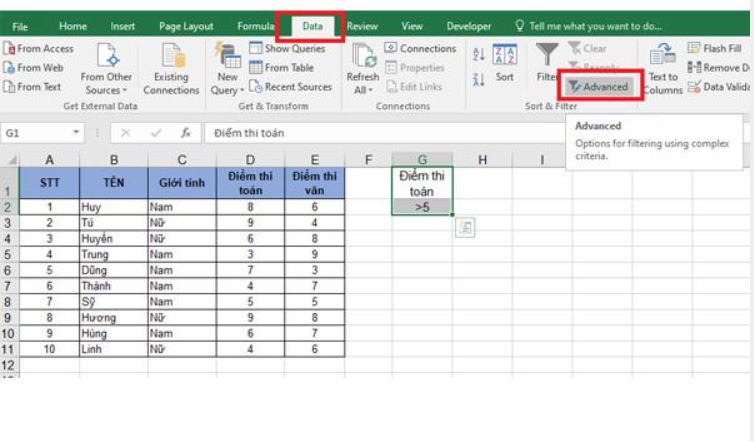Image resolution: width=754 pixels, height=441 pixels.
Task: Switch to the View tab
Action: tap(412, 26)
